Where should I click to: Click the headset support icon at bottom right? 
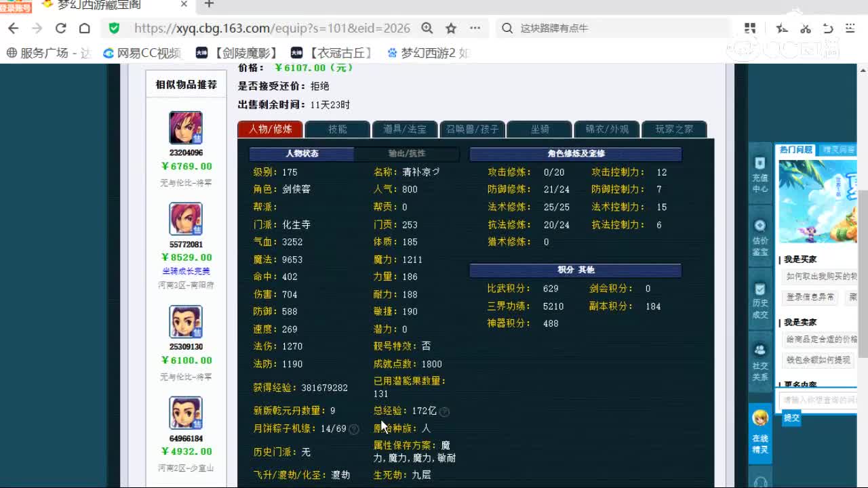tap(760, 481)
